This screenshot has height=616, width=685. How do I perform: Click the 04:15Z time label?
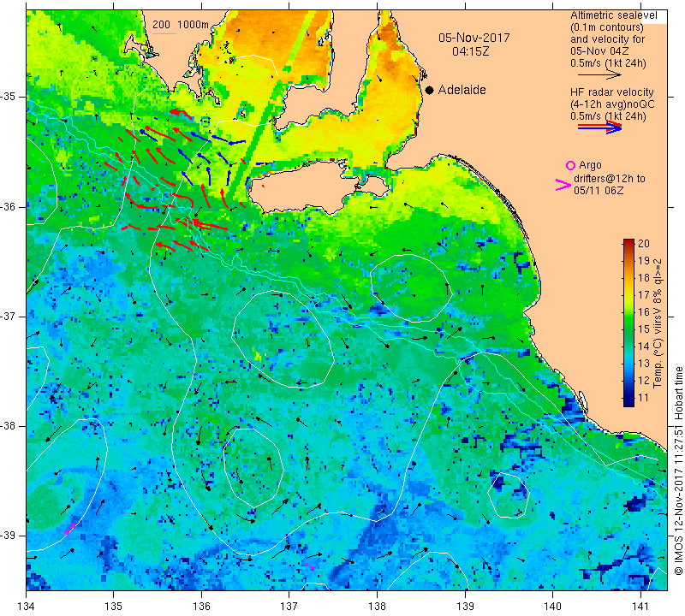coord(471,51)
